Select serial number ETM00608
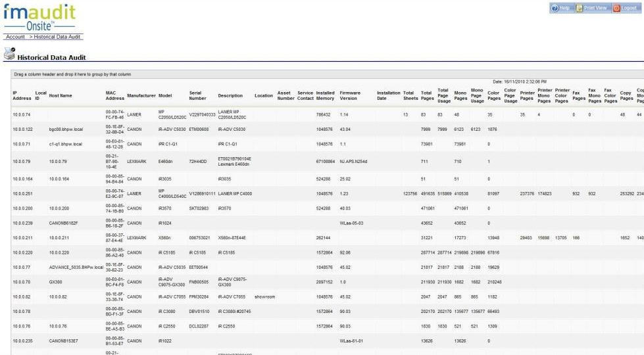The image size is (644, 355). [x=199, y=130]
